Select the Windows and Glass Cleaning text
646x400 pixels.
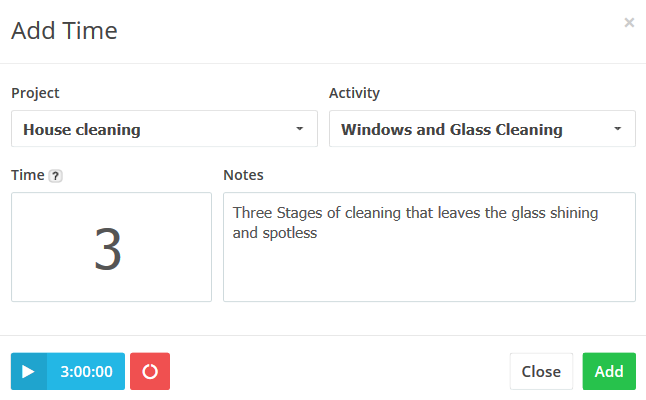coord(451,129)
